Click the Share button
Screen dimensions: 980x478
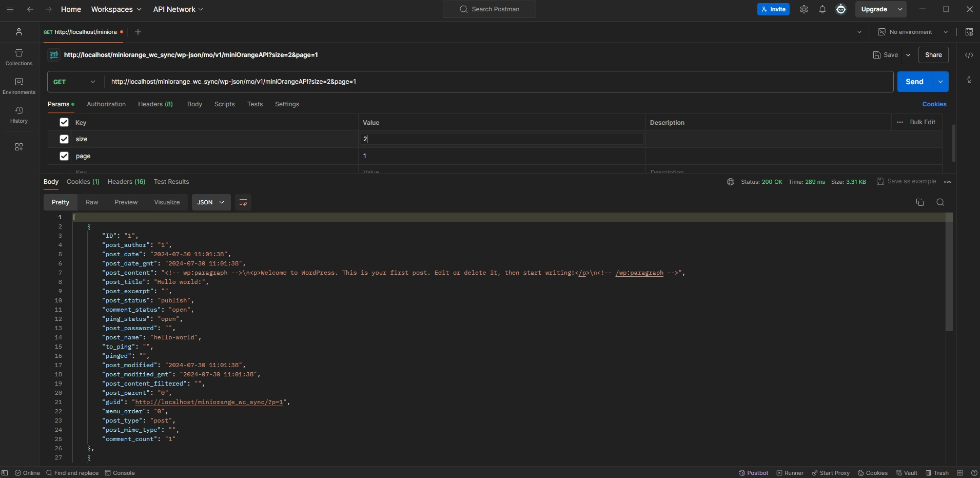pos(933,55)
